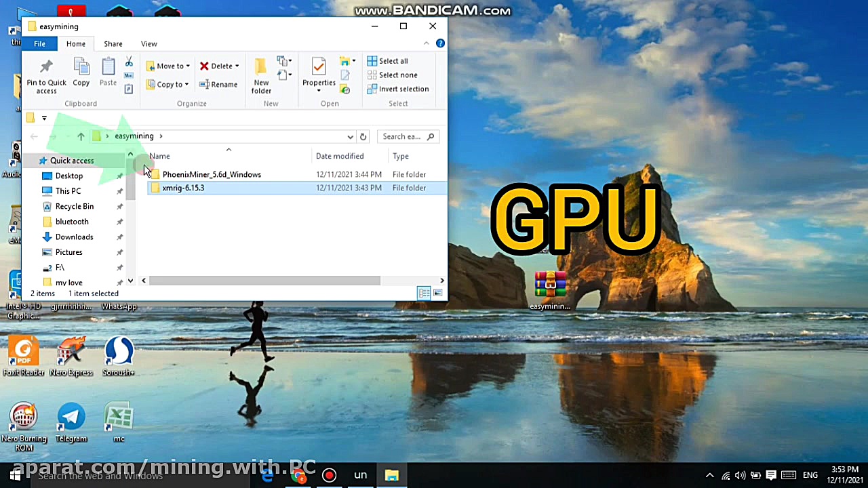This screenshot has height=488, width=868.
Task: Go up one folder level
Action: click(x=81, y=136)
